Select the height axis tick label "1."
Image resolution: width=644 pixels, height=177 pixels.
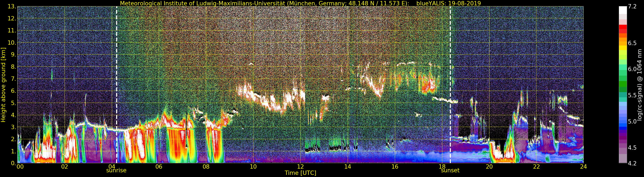13,151
